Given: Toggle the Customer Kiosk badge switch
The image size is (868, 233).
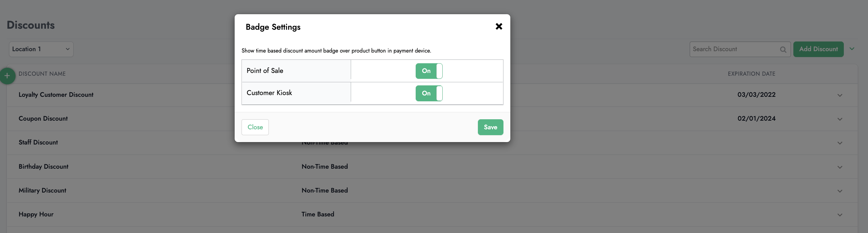Looking at the screenshot, I should click(429, 93).
